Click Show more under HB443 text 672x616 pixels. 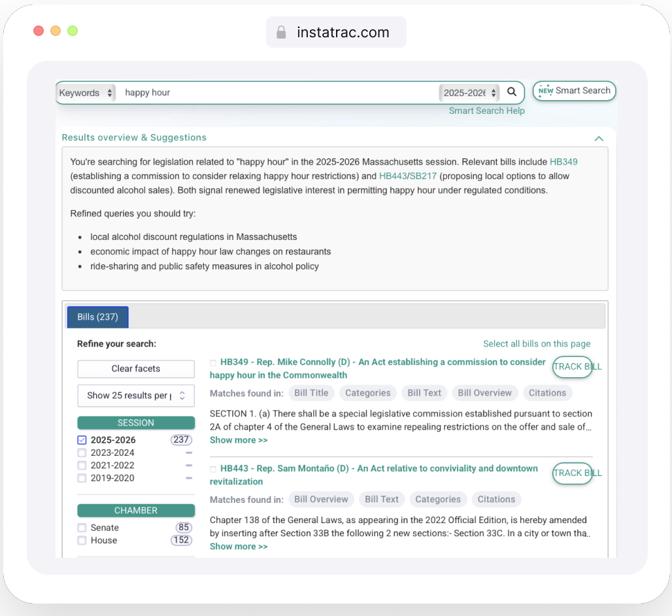tap(239, 546)
